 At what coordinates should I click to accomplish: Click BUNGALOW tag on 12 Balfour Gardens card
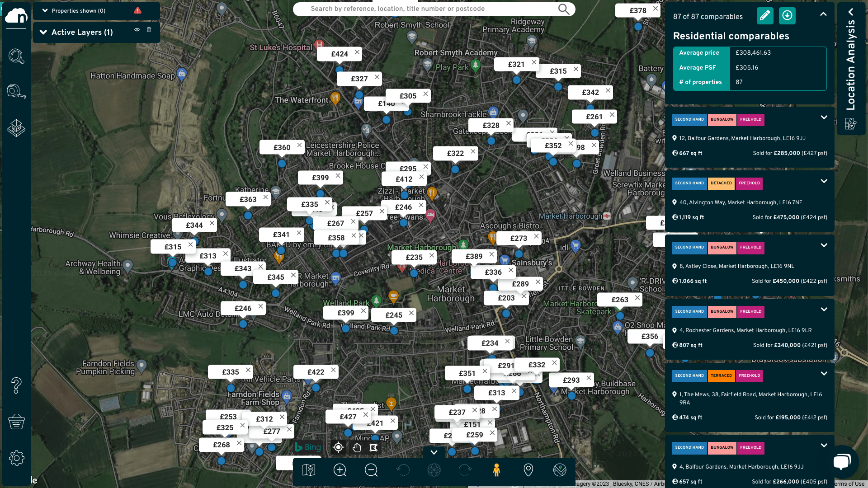[722, 120]
